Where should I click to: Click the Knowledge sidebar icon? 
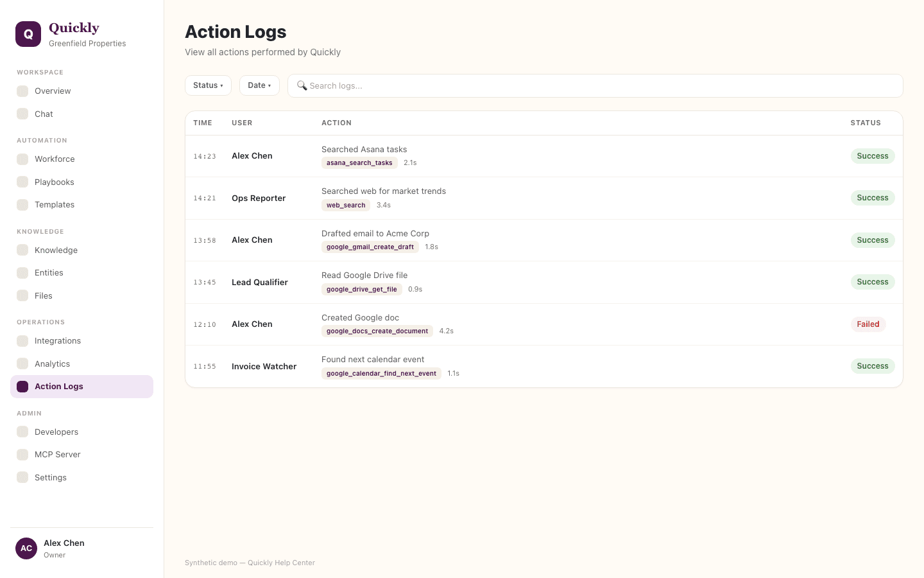pyautogui.click(x=22, y=250)
